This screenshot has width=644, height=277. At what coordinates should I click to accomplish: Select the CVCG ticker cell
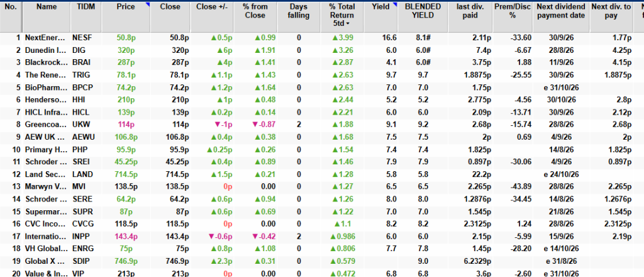pos(82,224)
